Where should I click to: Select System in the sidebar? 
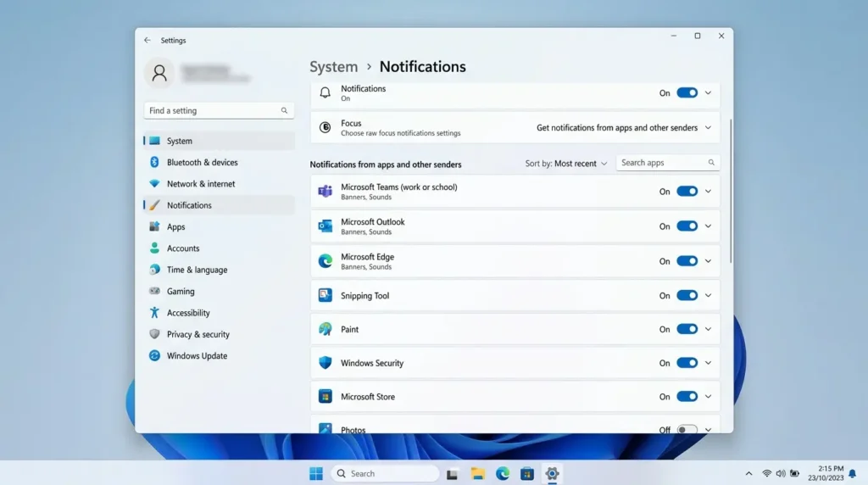[x=220, y=141]
